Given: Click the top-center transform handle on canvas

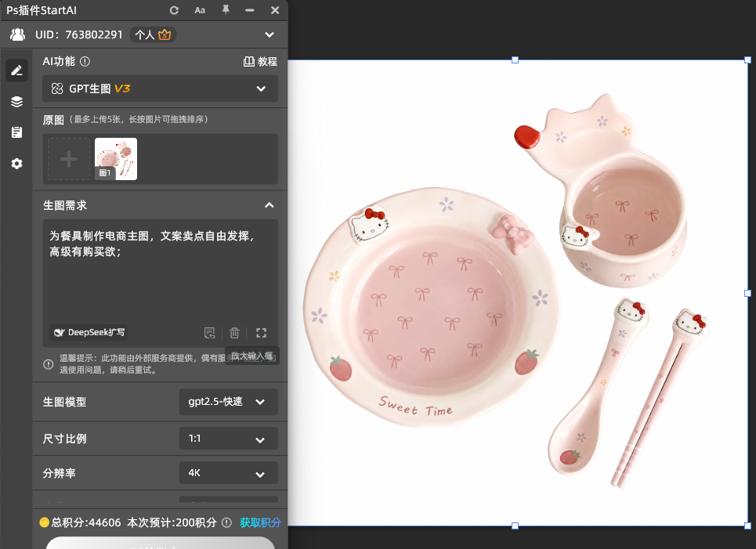Looking at the screenshot, I should pyautogui.click(x=515, y=60).
